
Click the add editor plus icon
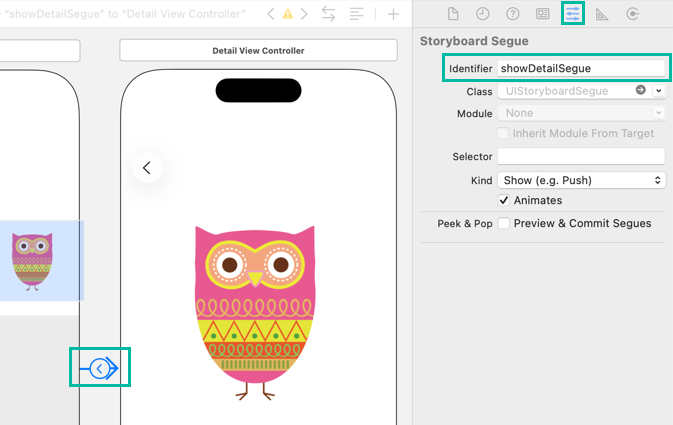click(x=394, y=14)
